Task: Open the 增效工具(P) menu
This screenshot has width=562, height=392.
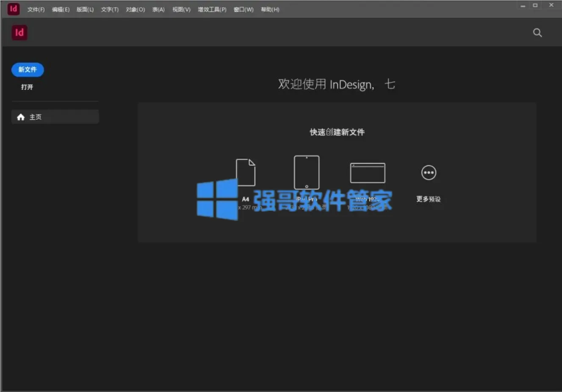Action: (x=212, y=9)
